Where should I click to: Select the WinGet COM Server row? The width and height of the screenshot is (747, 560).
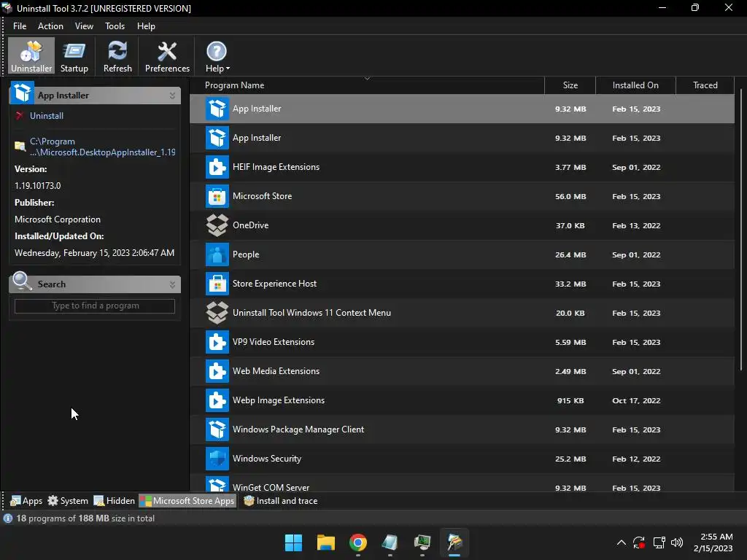click(462, 483)
